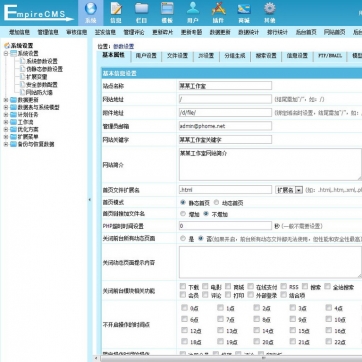Viewport: 362px width, 362px height.
Task: Click the page icon beside 网站防火墙
Action: (x=22, y=92)
